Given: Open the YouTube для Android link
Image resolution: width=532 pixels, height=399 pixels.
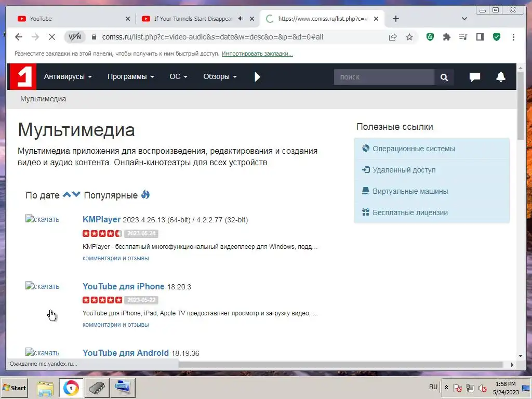Looking at the screenshot, I should [126, 353].
